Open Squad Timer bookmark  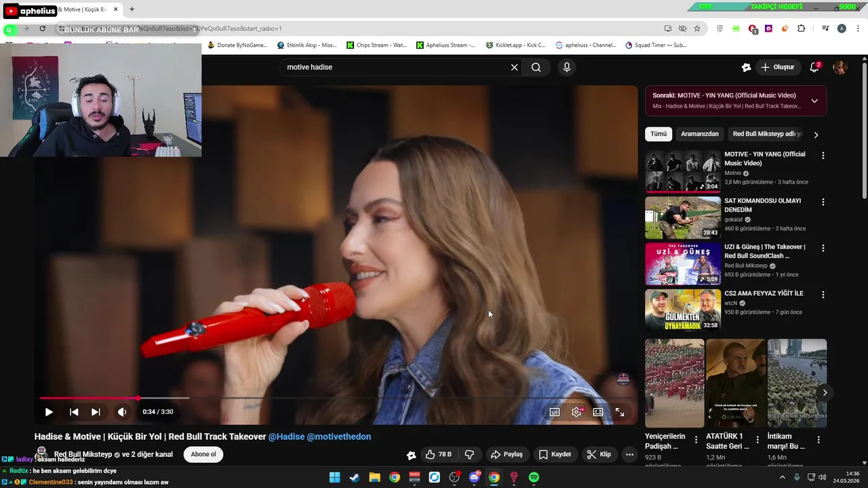pyautogui.click(x=656, y=45)
